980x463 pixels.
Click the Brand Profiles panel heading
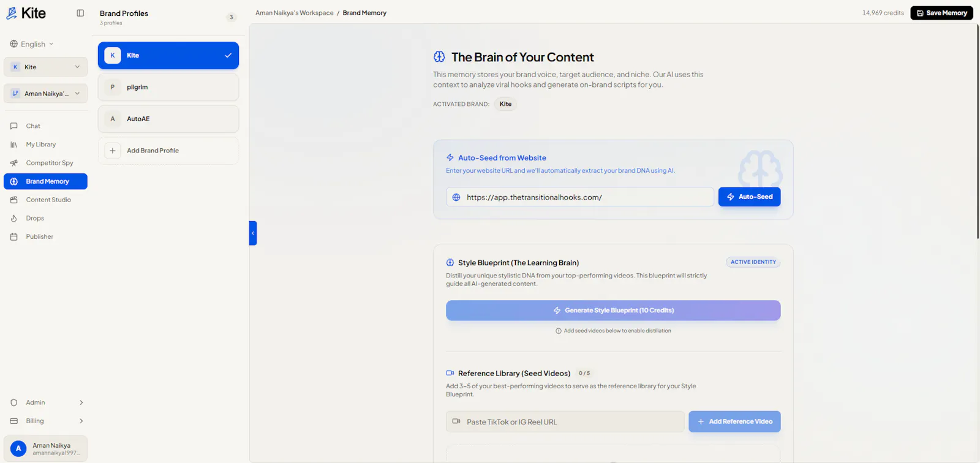(x=124, y=13)
